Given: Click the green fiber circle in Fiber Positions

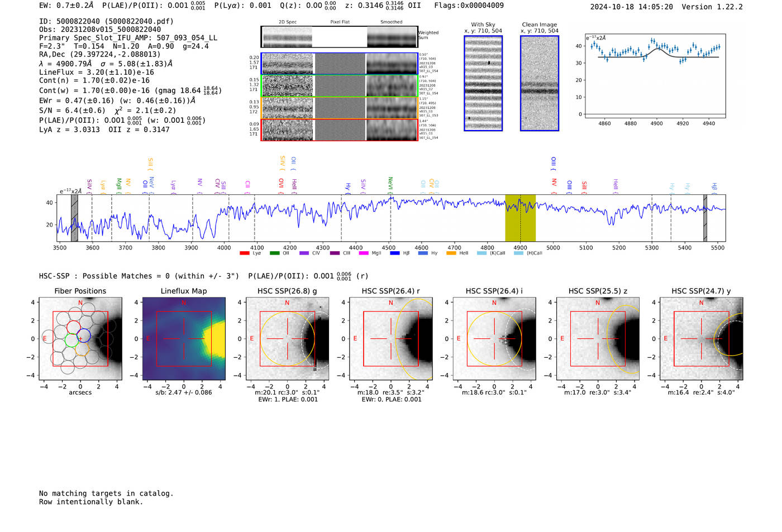Looking at the screenshot, I should click(x=71, y=340).
